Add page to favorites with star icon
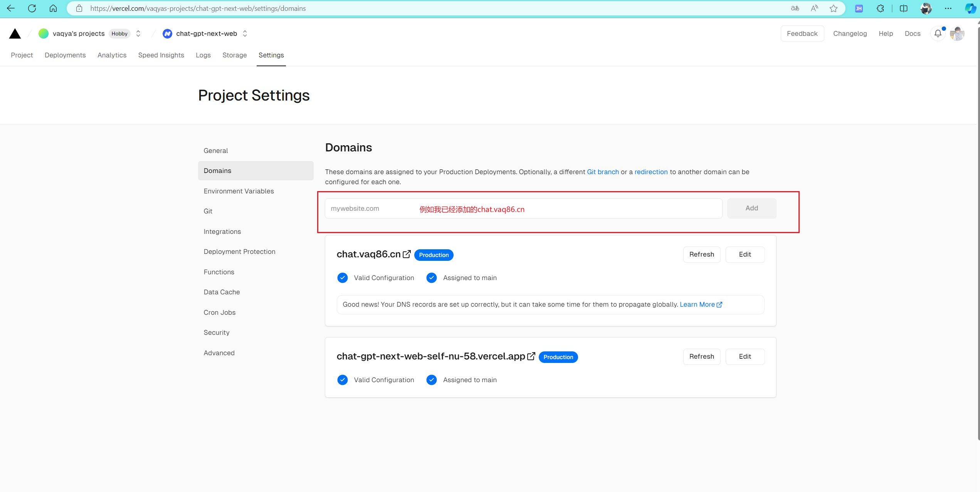This screenshot has height=492, width=980. pos(834,8)
